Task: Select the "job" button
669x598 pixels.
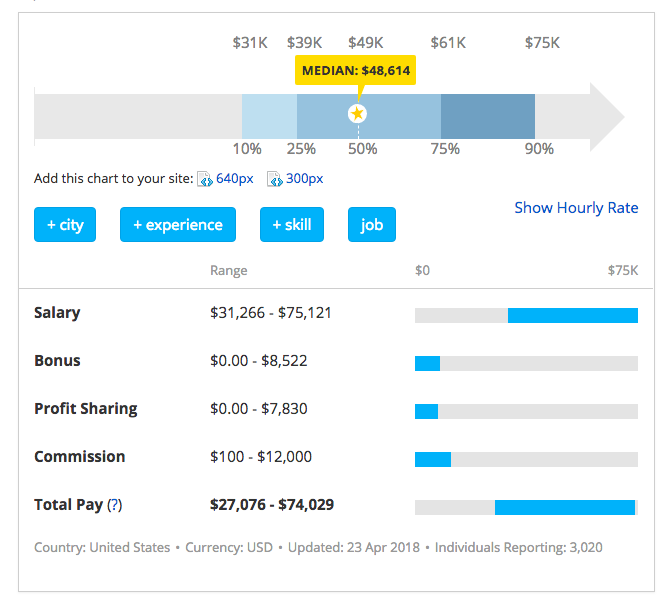Action: [372, 225]
